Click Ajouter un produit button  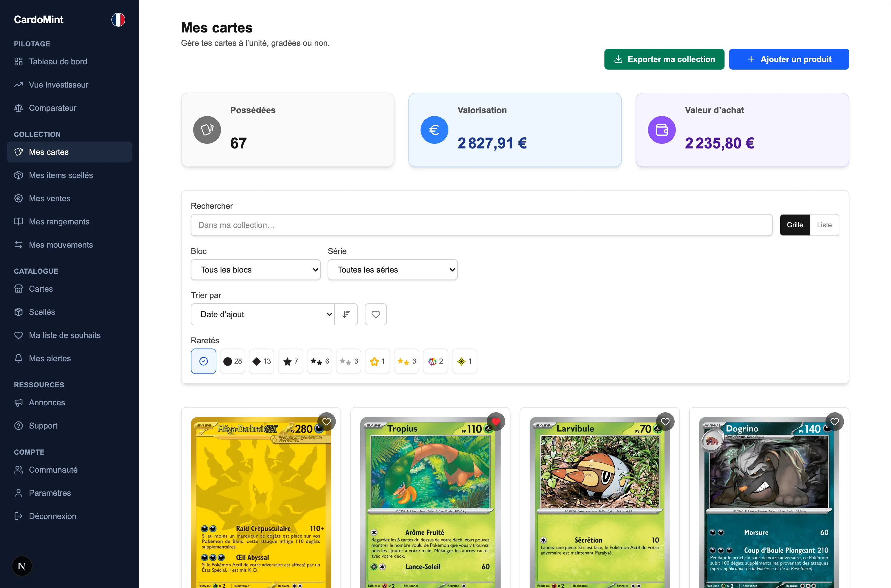click(x=789, y=59)
